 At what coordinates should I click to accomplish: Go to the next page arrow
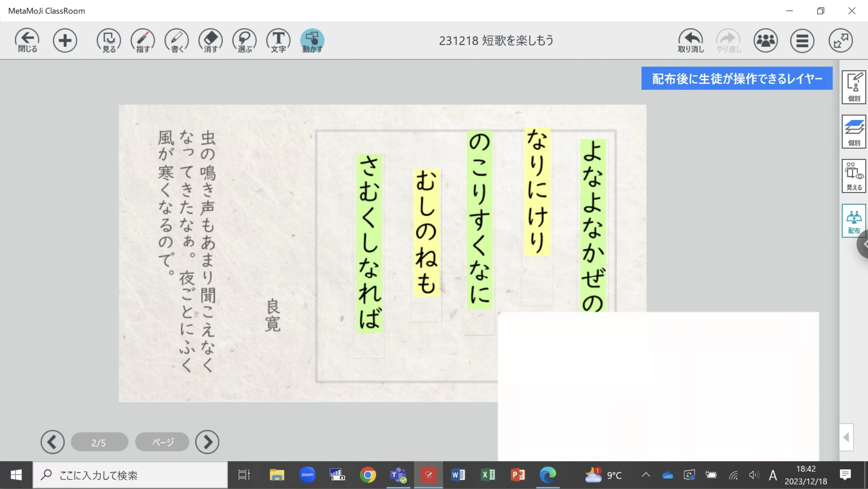[x=207, y=442]
